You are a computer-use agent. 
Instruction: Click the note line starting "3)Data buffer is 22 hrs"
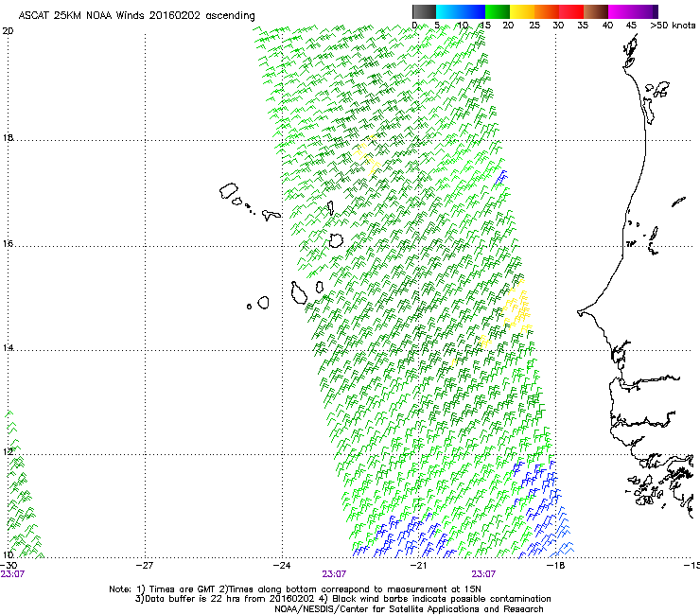click(342, 599)
